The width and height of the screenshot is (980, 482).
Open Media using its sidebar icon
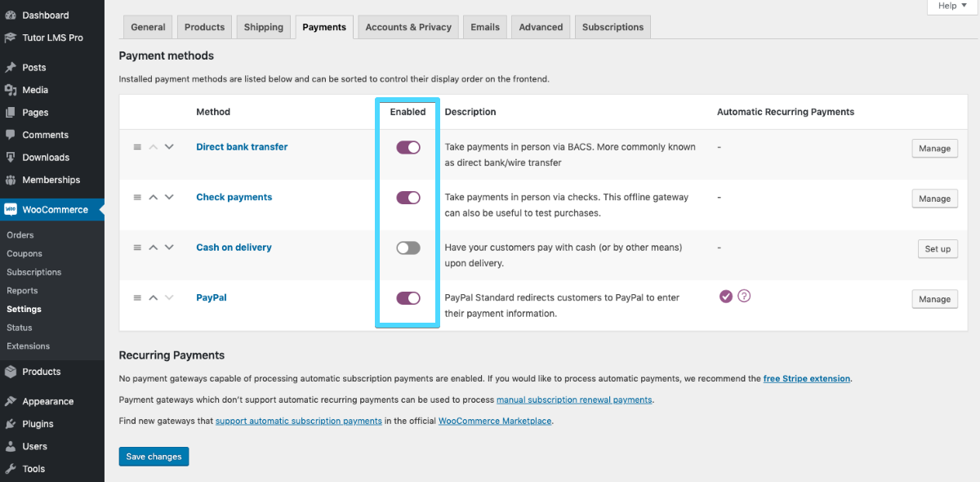pyautogui.click(x=11, y=90)
